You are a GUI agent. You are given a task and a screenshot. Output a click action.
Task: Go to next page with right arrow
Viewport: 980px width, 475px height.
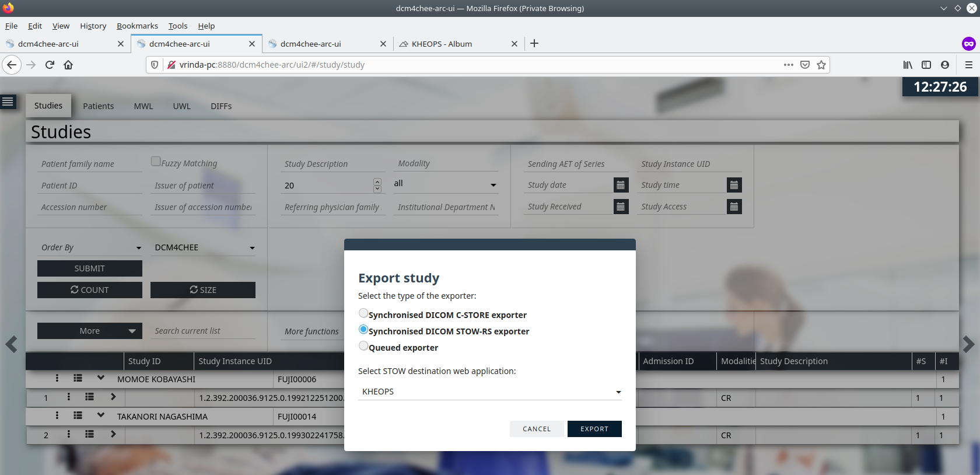(968, 344)
